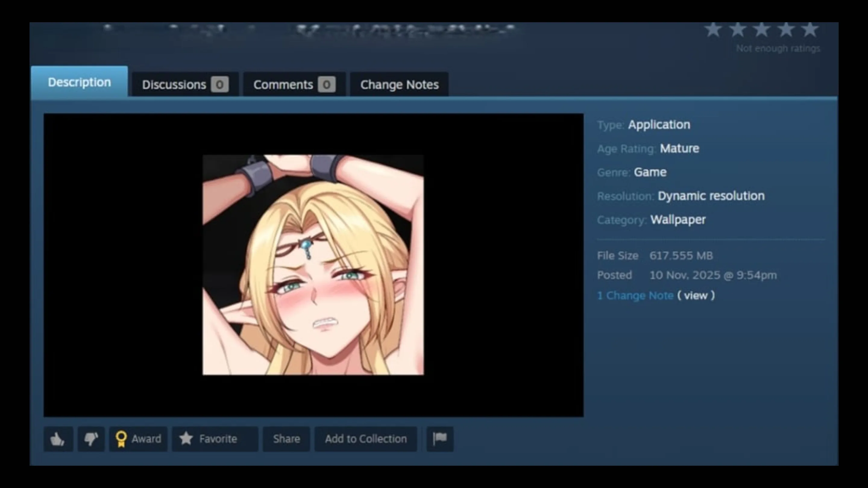Open the Comments tab
Viewport: 868px width, 488px height.
(x=294, y=85)
